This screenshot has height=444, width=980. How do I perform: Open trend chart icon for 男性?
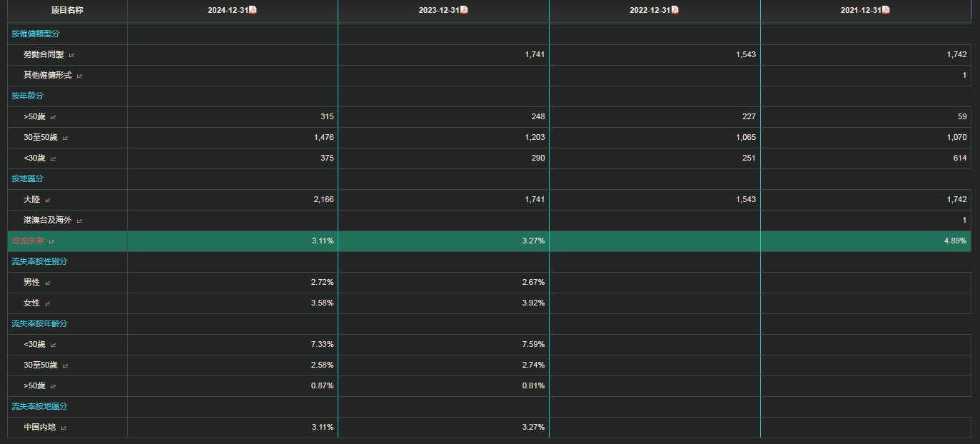pyautogui.click(x=48, y=283)
